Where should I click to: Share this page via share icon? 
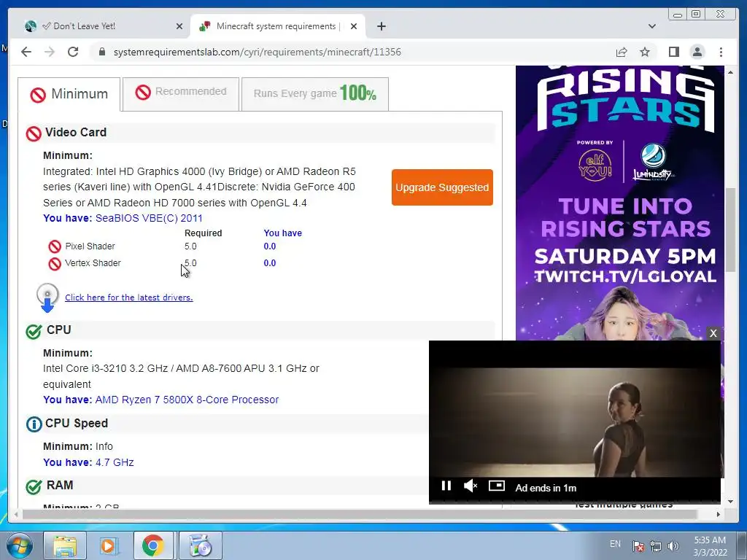click(x=622, y=52)
